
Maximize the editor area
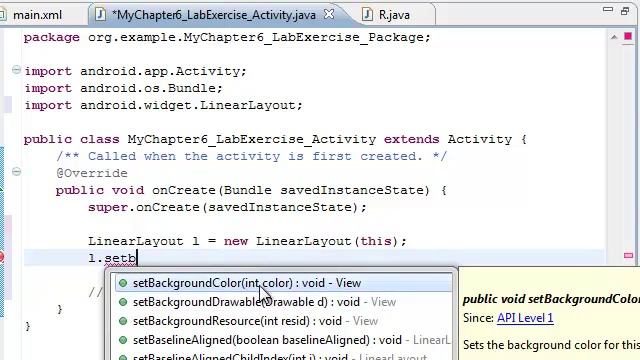(625, 11)
